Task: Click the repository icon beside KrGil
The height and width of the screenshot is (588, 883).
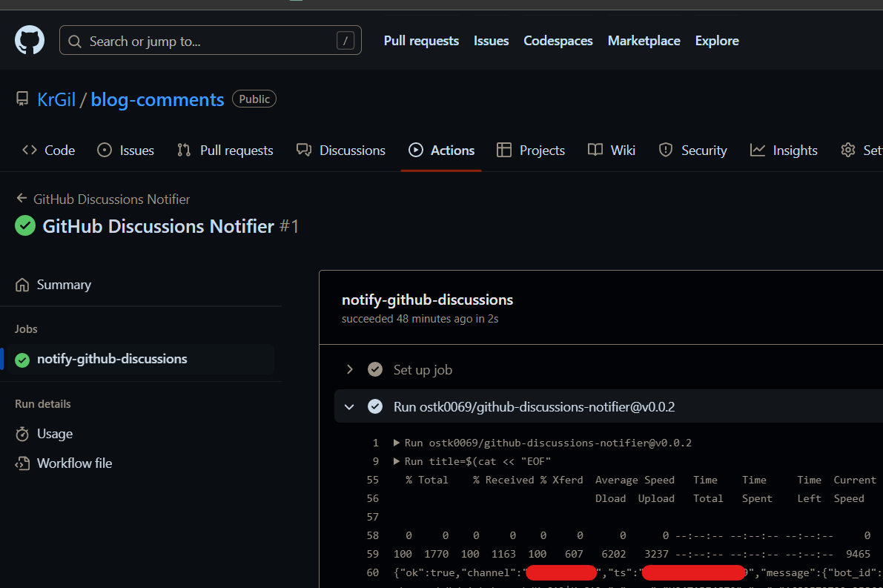Action: coord(22,99)
